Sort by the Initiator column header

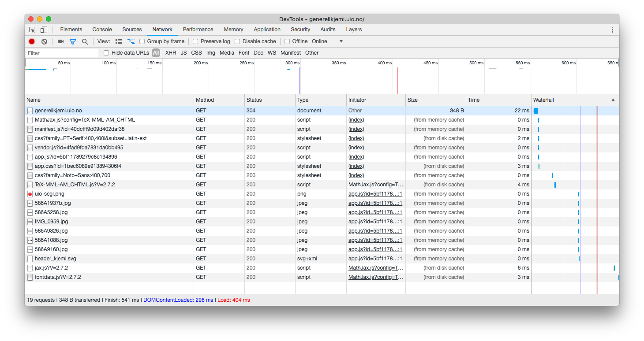pyautogui.click(x=376, y=100)
